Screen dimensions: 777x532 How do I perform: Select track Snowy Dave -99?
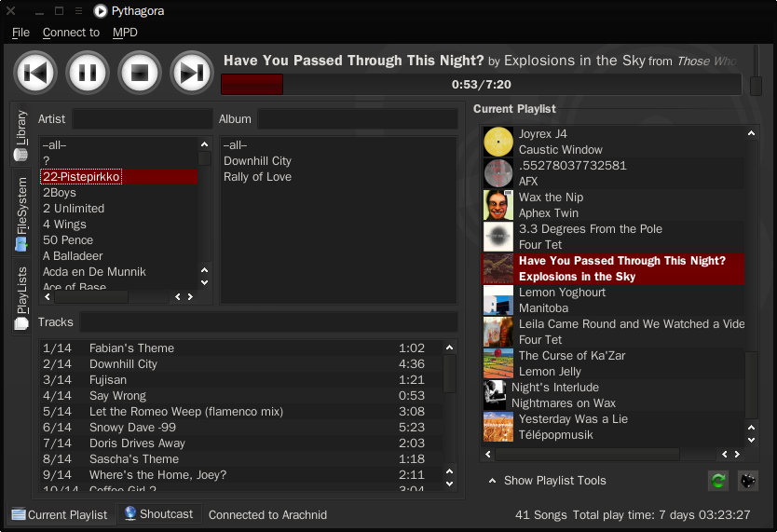pyautogui.click(x=241, y=428)
